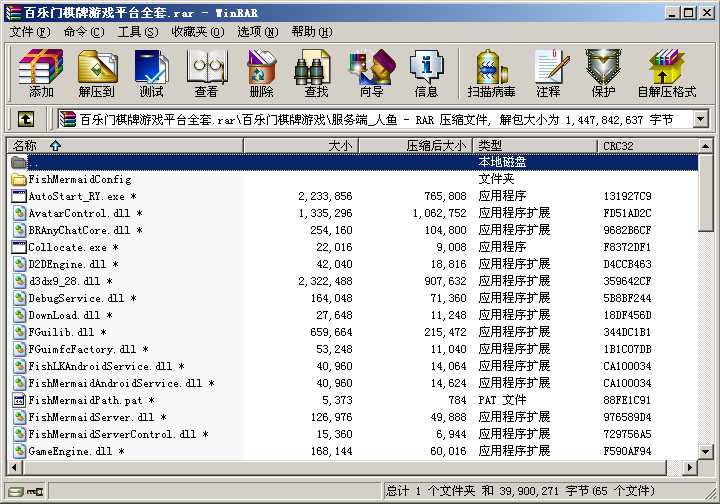Screen dimensions: 720x504
Task: Sort by the 大小 column header
Action: 301,146
